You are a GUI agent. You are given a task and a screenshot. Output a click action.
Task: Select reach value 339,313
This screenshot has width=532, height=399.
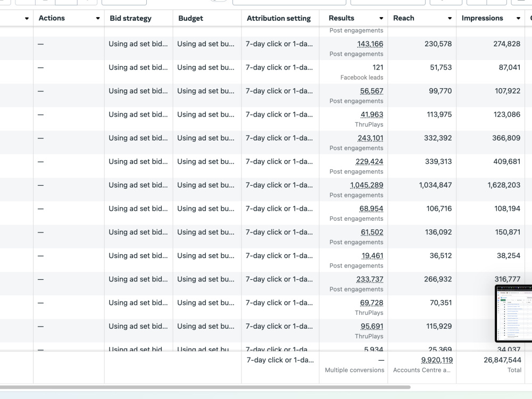pyautogui.click(x=438, y=162)
